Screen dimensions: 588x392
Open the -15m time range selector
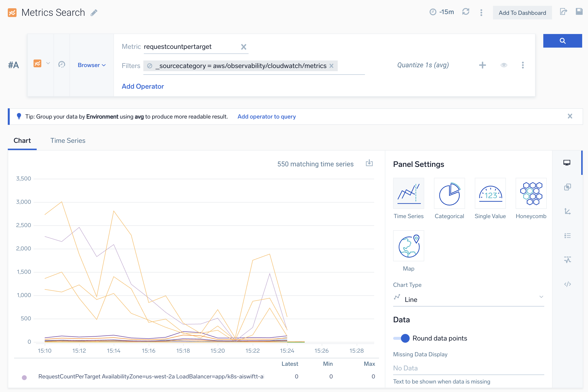point(442,12)
